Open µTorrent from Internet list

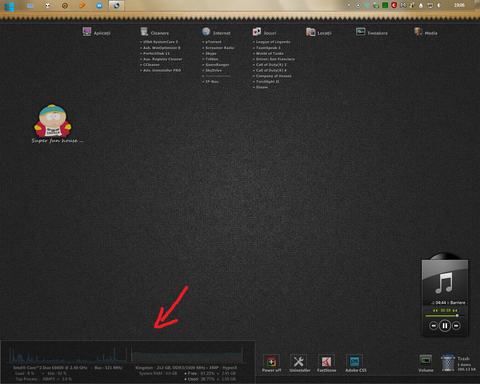213,42
